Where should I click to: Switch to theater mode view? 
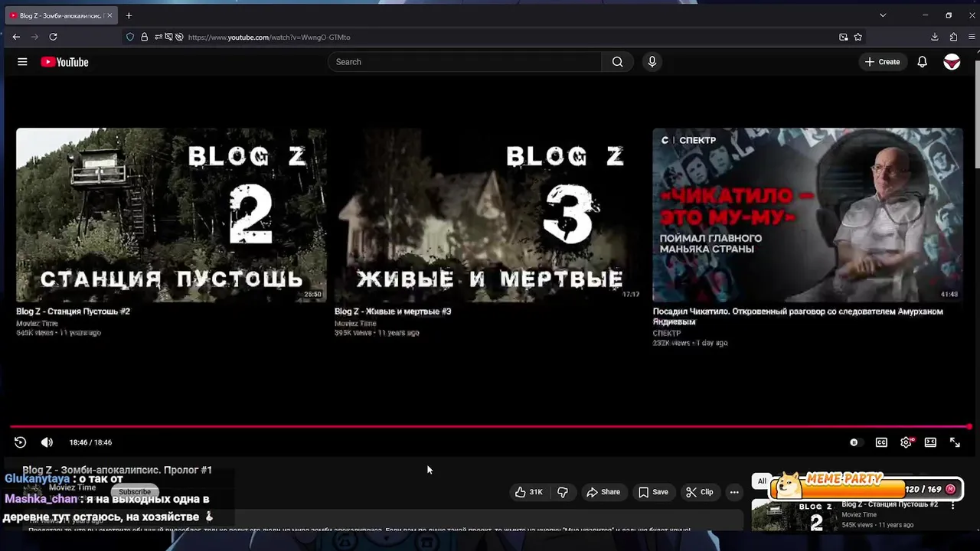(930, 442)
